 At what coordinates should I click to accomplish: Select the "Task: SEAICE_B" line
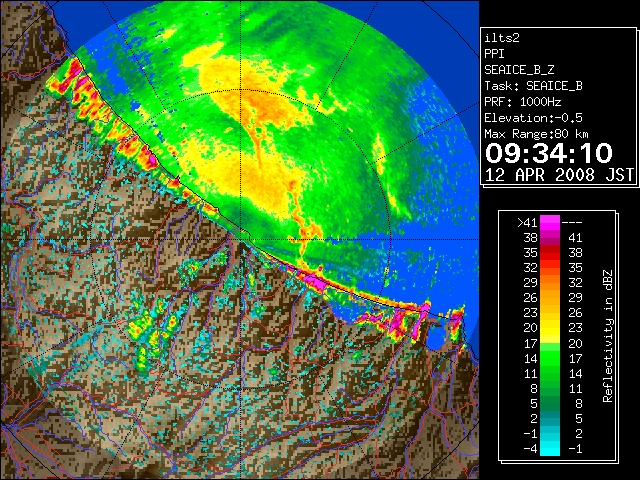pyautogui.click(x=533, y=86)
